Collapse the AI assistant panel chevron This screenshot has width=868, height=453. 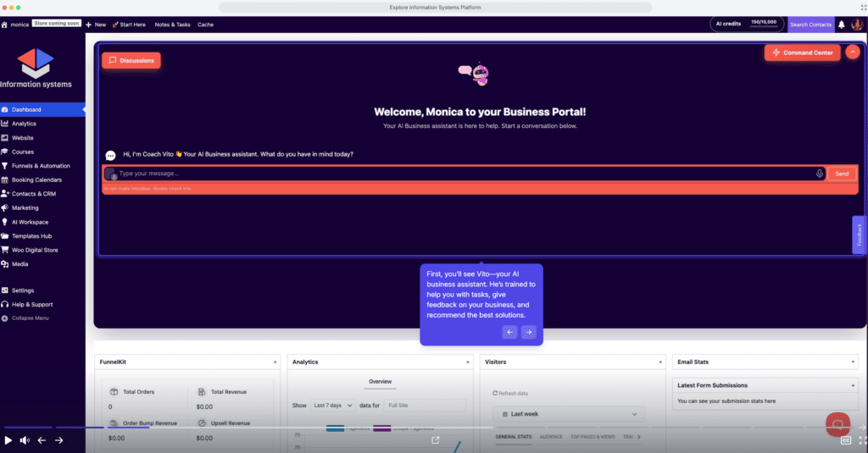853,52
